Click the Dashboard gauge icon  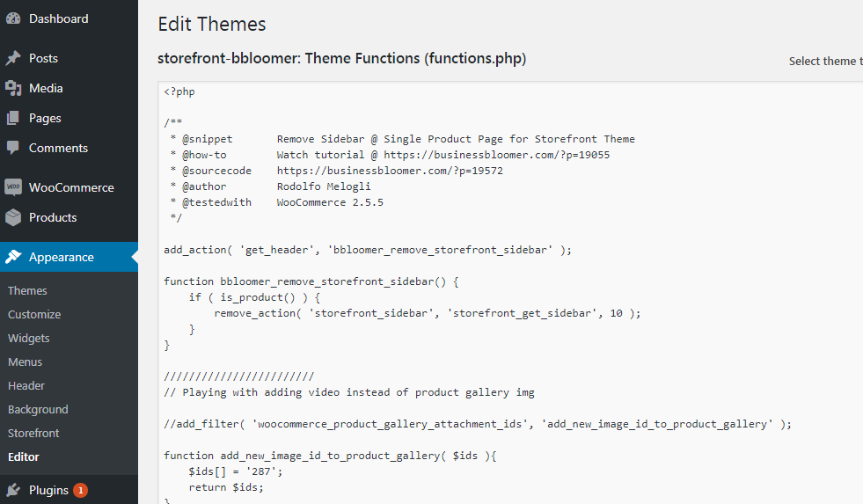[x=13, y=18]
